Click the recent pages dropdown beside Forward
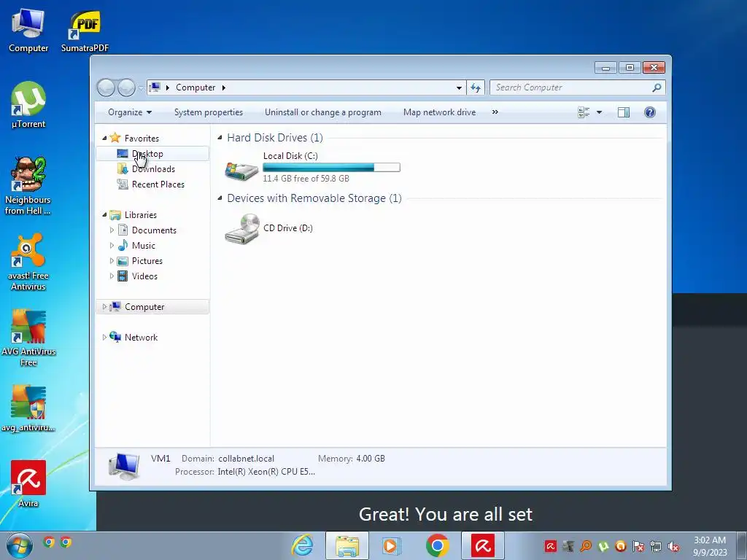This screenshot has height=560, width=747. (141, 88)
